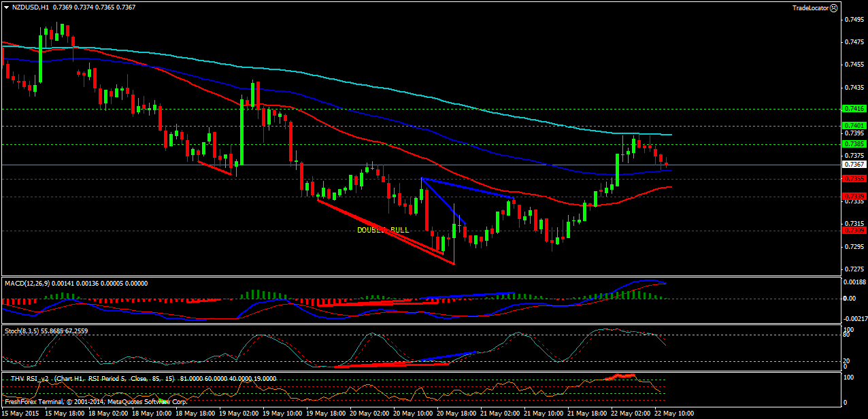Click the small triangle icon before NZDUSD,H1
Viewport: 868px width, 419px height.
(6, 7)
